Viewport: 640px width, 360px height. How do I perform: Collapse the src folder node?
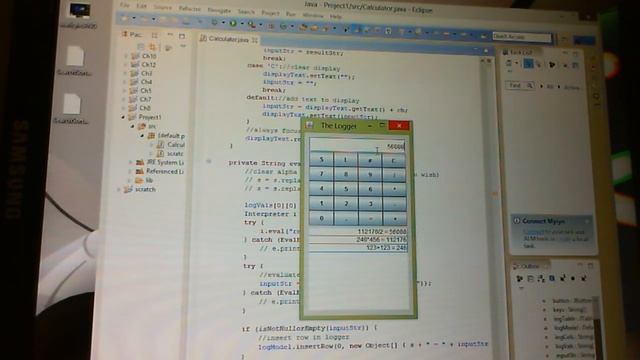click(x=133, y=127)
